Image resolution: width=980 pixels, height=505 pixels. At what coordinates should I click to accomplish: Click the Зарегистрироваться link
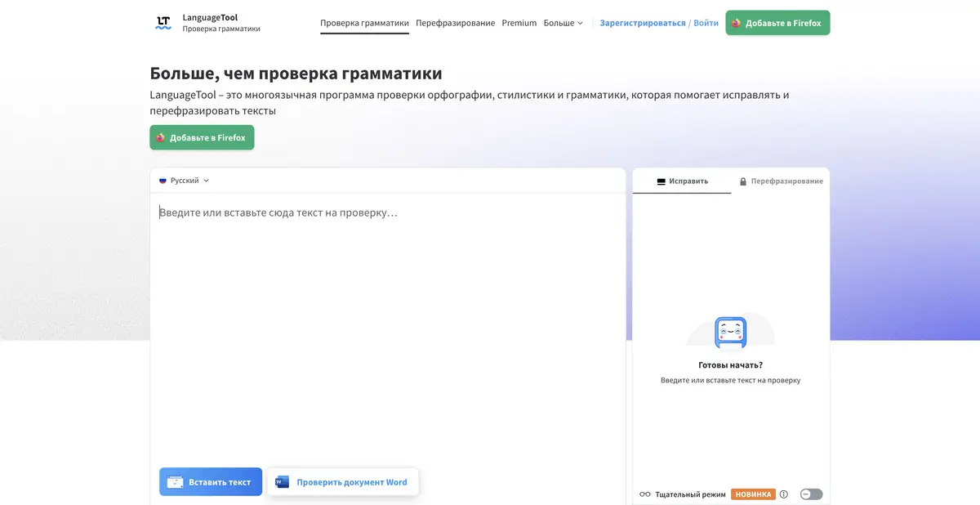643,23
